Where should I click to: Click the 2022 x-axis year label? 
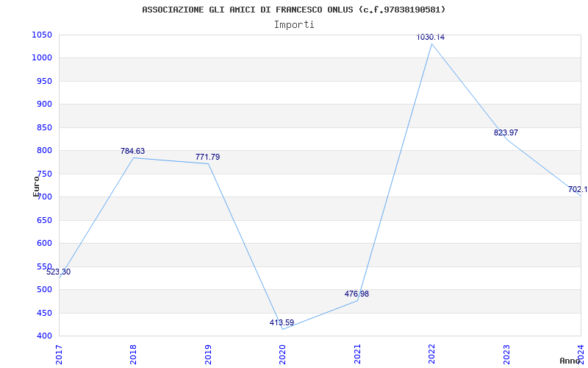(431, 355)
